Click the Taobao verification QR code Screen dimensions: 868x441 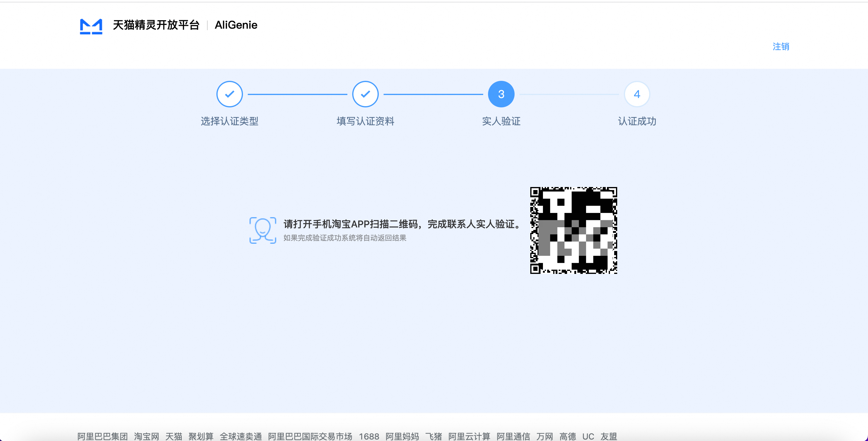pyautogui.click(x=573, y=230)
